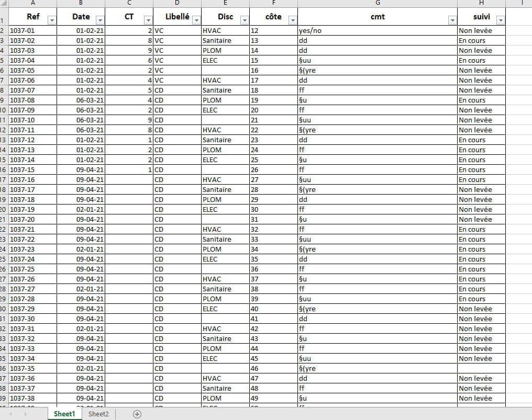Select column A by its header

coord(32,3)
